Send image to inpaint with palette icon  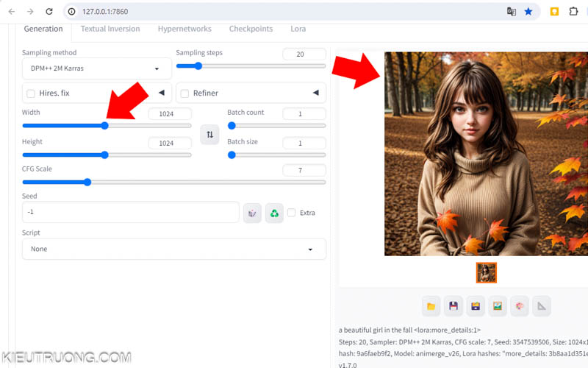(x=520, y=306)
